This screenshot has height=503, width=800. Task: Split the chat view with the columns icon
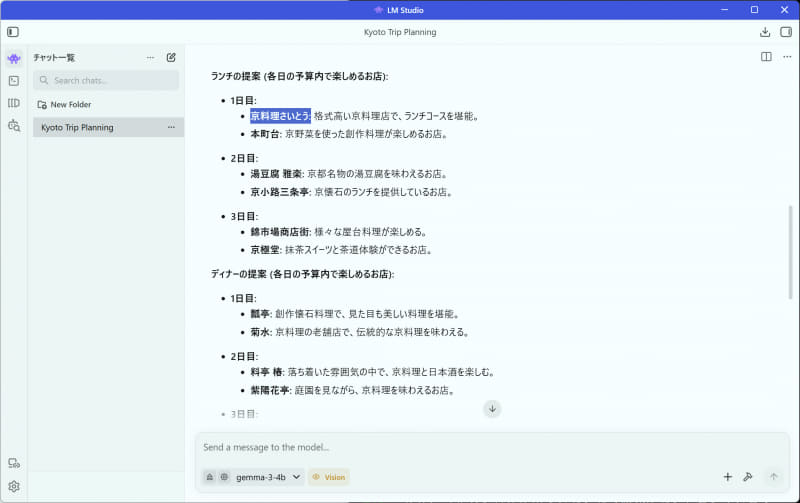[766, 57]
